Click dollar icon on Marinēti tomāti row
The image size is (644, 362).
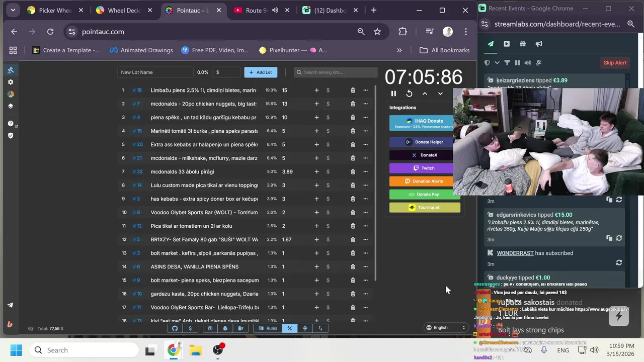coord(328,131)
